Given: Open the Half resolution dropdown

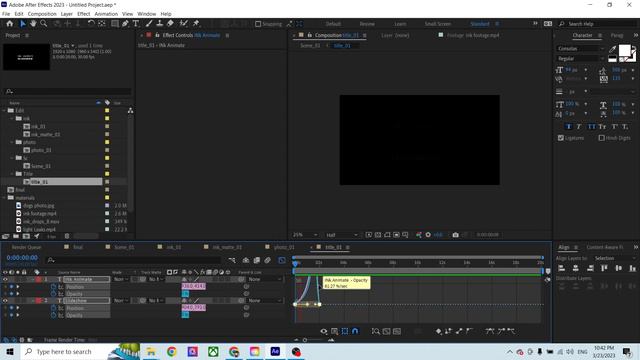Looking at the screenshot, I should pyautogui.click(x=342, y=235).
